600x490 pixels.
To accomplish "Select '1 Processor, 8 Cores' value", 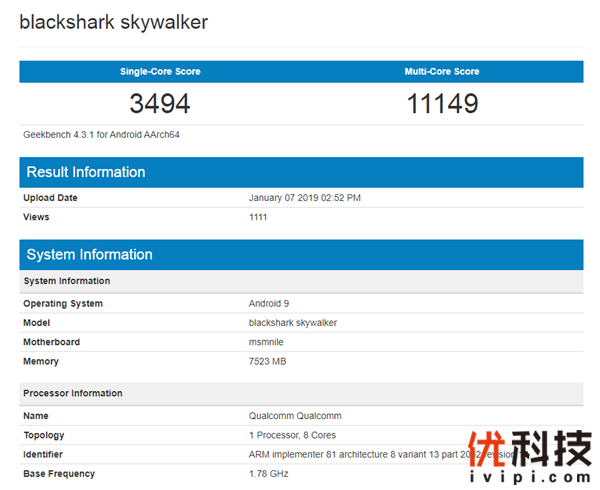I will click(x=292, y=435).
